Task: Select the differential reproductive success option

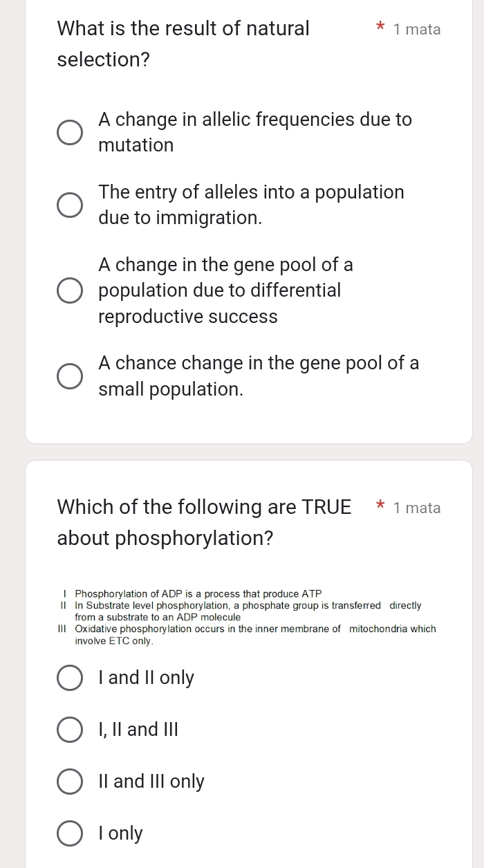Action: point(69,290)
